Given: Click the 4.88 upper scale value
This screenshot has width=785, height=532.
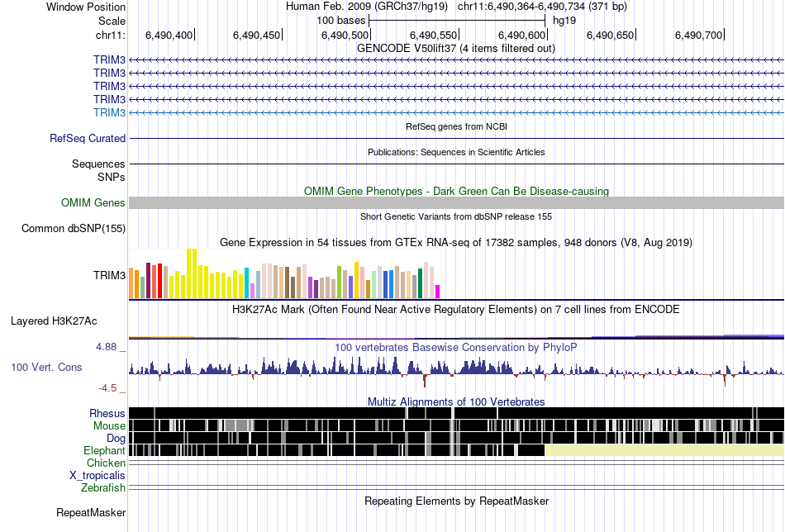Looking at the screenshot, I should point(106,347).
